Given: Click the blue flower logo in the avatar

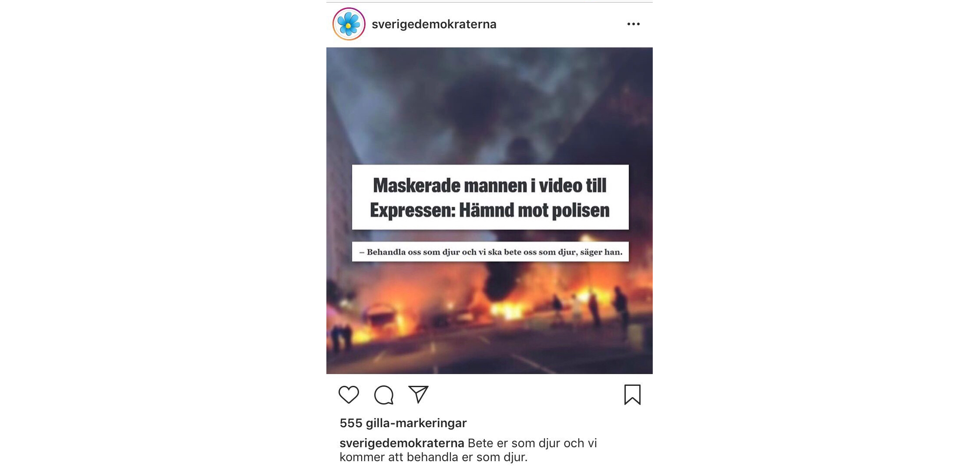Looking at the screenshot, I should coord(349,24).
